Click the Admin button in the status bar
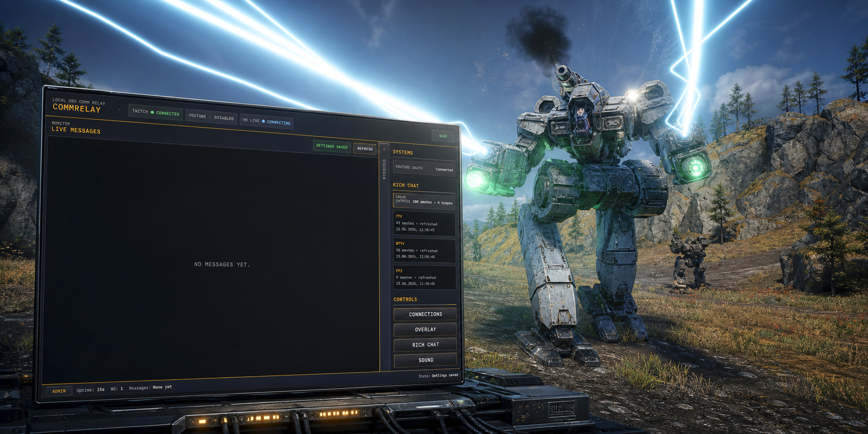 (x=59, y=391)
